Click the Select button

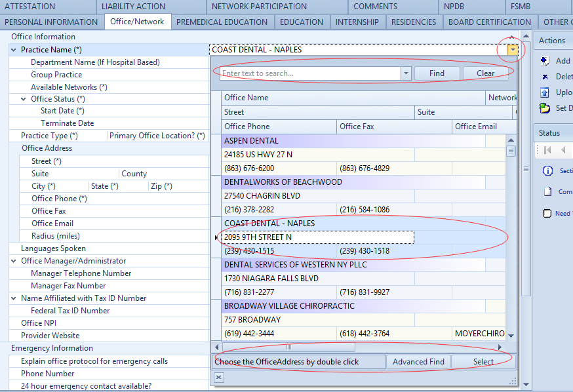pyautogui.click(x=483, y=362)
